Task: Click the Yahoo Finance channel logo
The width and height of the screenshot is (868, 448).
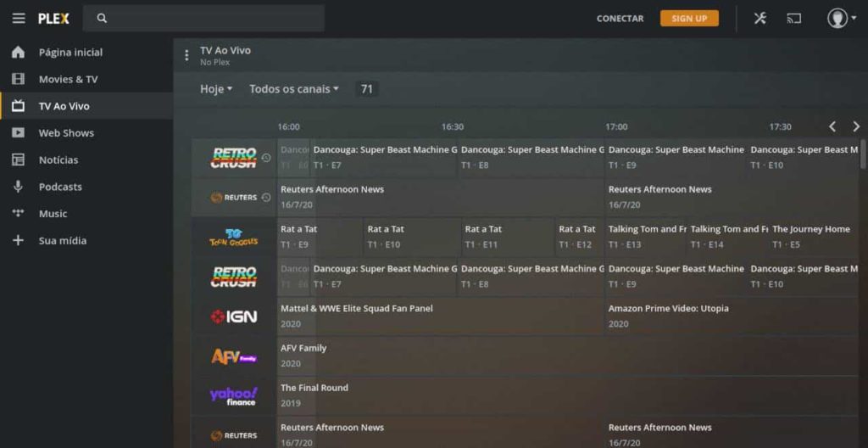Action: (234, 396)
